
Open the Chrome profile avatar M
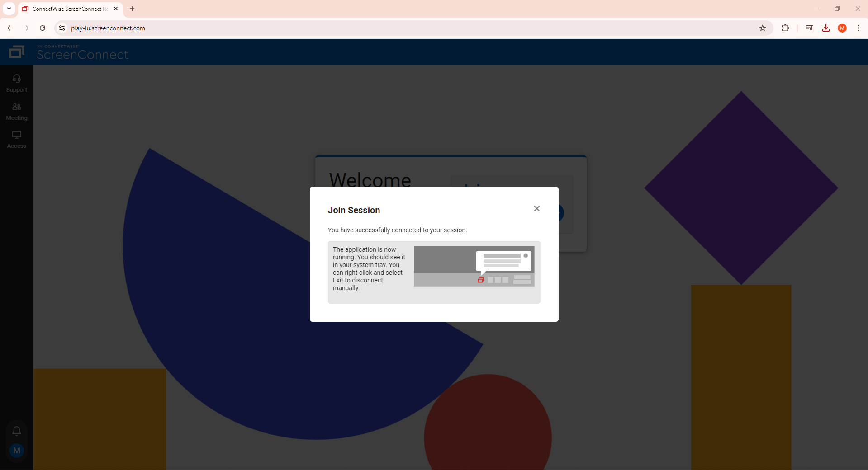[842, 28]
